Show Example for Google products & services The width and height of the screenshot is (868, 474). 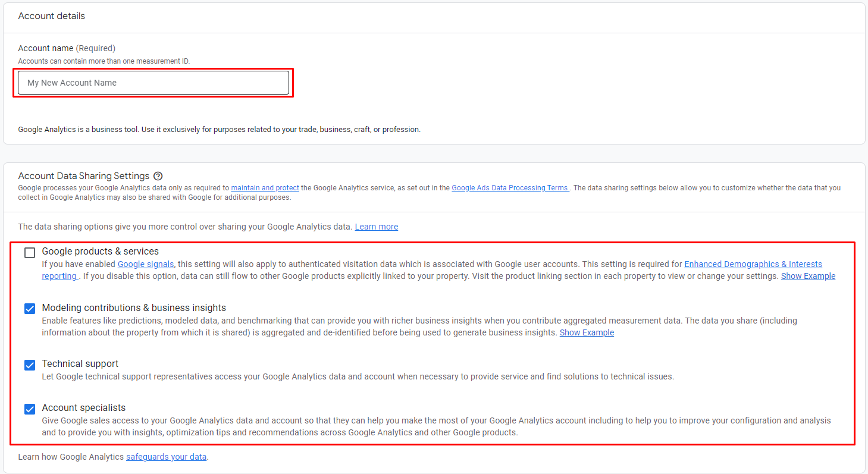click(x=808, y=276)
